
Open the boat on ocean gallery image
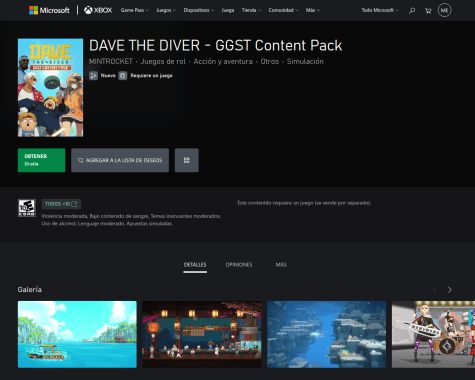[77, 334]
